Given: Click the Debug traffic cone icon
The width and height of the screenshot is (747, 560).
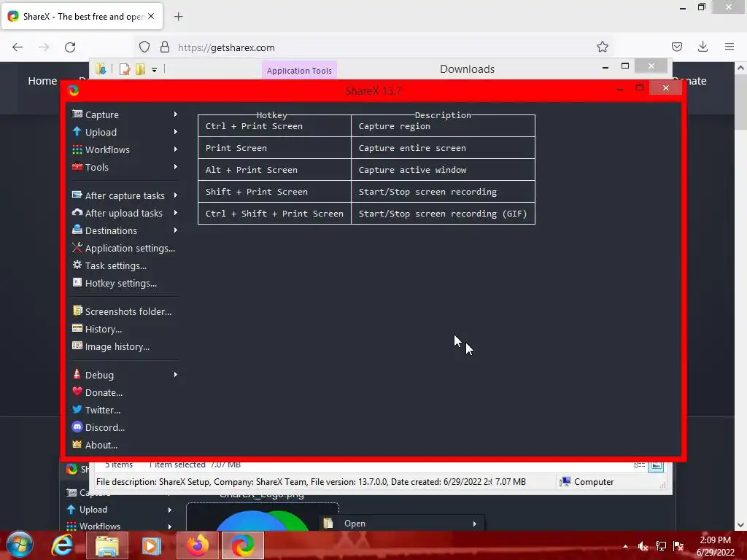Looking at the screenshot, I should tap(77, 374).
